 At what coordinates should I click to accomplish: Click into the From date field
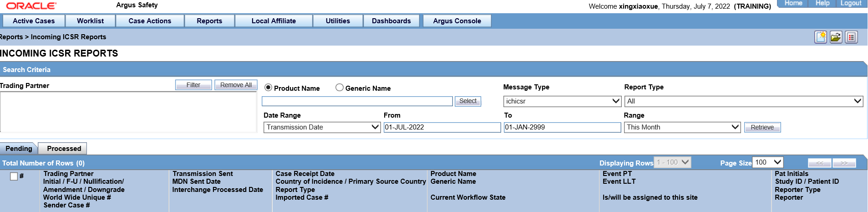click(442, 127)
